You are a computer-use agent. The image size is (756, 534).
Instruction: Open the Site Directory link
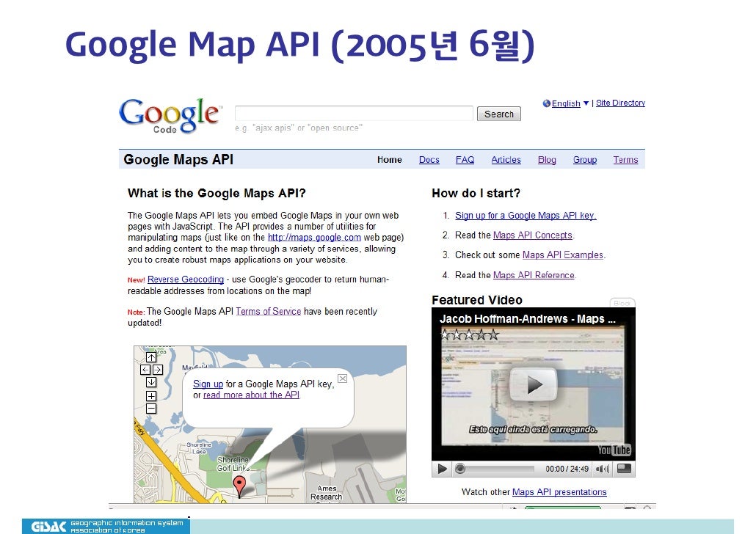620,103
